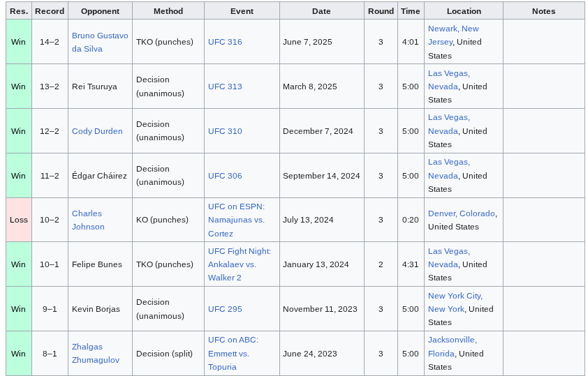Click the Charles Johnson opponent link
The width and height of the screenshot is (588, 376).
(x=88, y=220)
